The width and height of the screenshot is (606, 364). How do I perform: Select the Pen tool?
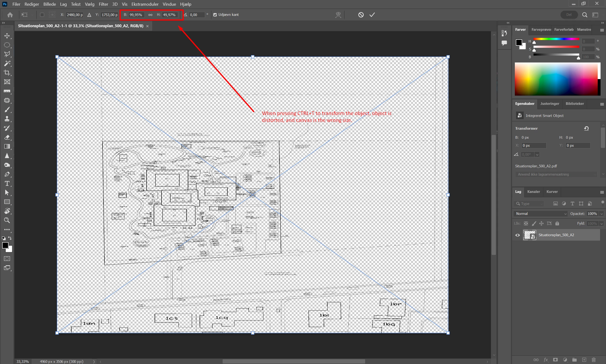(x=7, y=174)
